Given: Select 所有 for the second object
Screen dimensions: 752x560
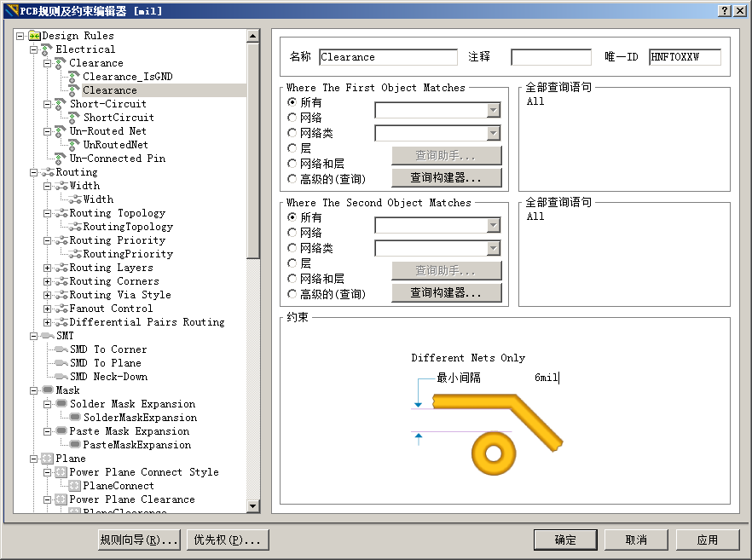Looking at the screenshot, I should [x=292, y=217].
